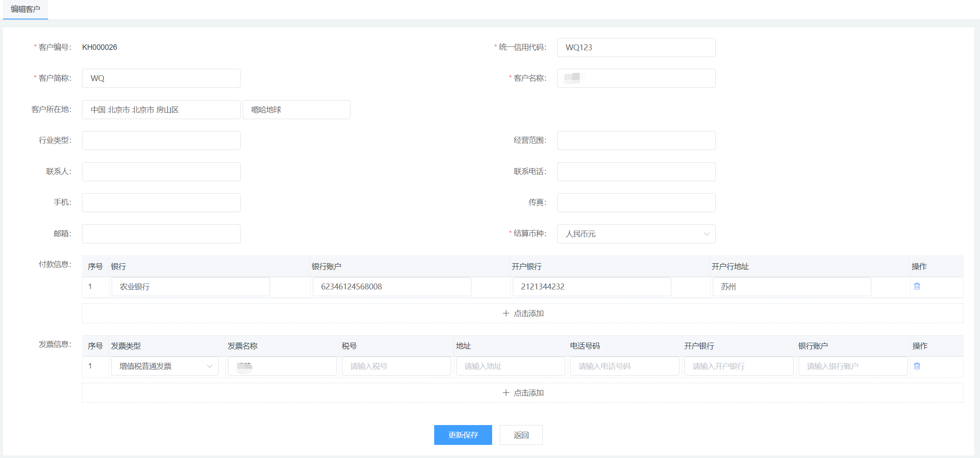Viewport: 980px width, 458px height.
Task: Click the 请输入电话号码 invoice field
Action: tap(624, 366)
